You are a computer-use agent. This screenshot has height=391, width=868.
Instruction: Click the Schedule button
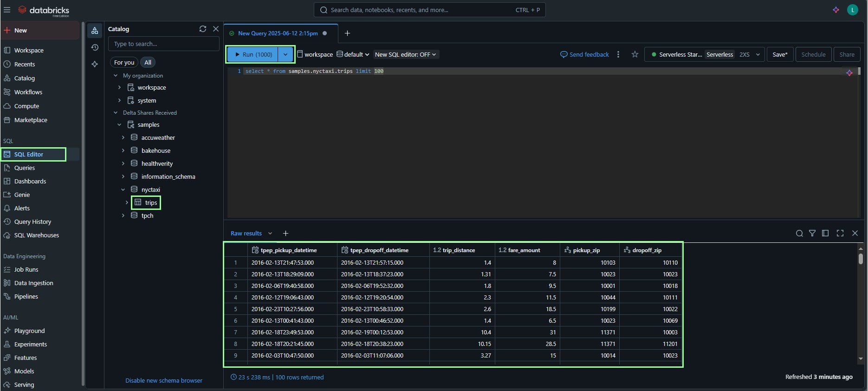tap(813, 54)
